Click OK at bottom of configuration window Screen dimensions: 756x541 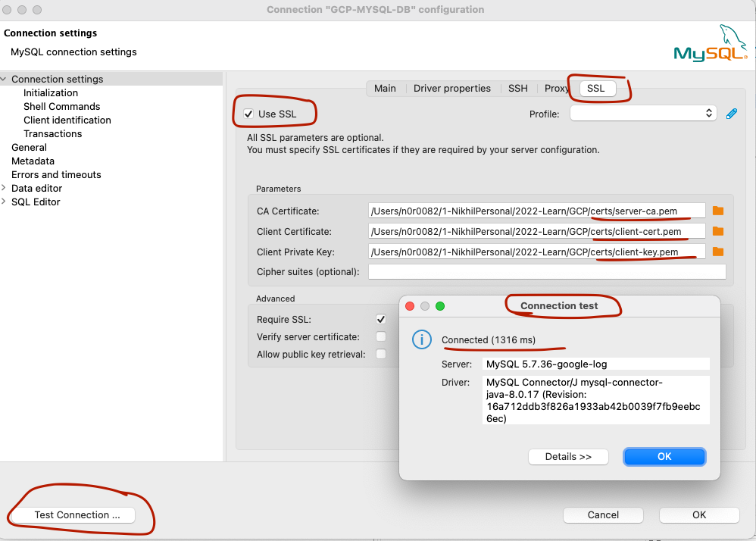pos(699,515)
